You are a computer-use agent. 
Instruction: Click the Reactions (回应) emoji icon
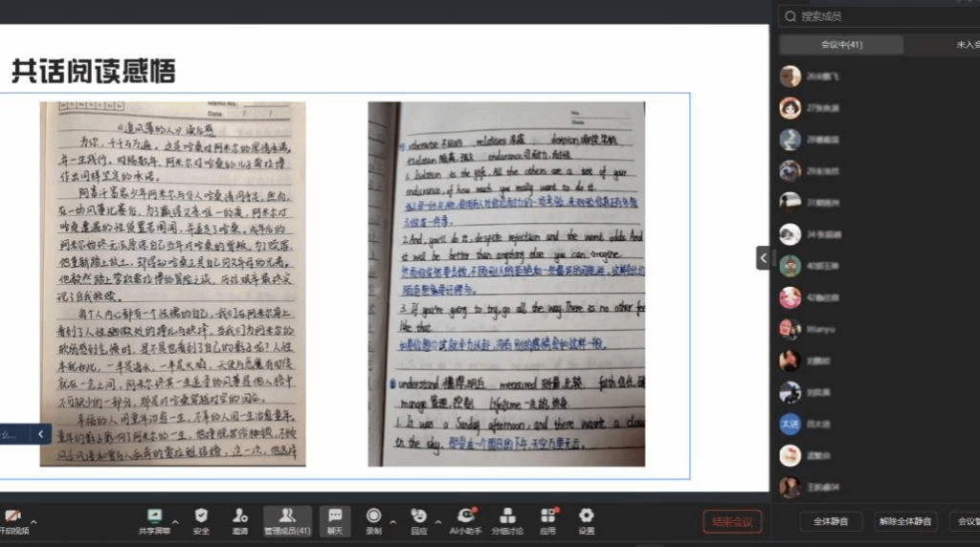tap(418, 516)
